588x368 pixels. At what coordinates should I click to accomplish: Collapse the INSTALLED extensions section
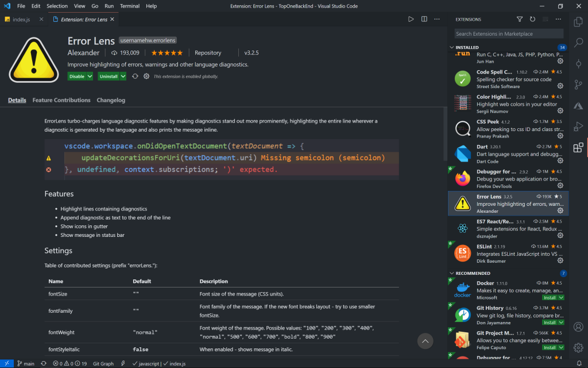(467, 47)
